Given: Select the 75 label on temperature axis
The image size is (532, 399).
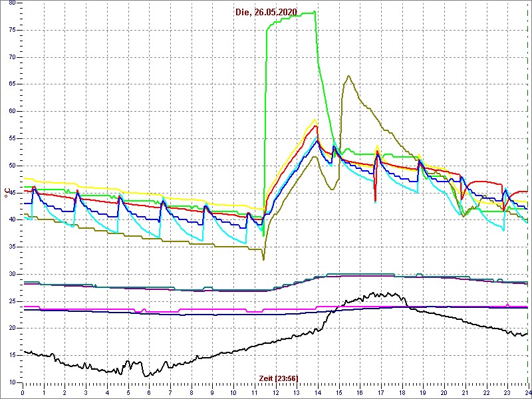Looking at the screenshot, I should tap(11, 30).
